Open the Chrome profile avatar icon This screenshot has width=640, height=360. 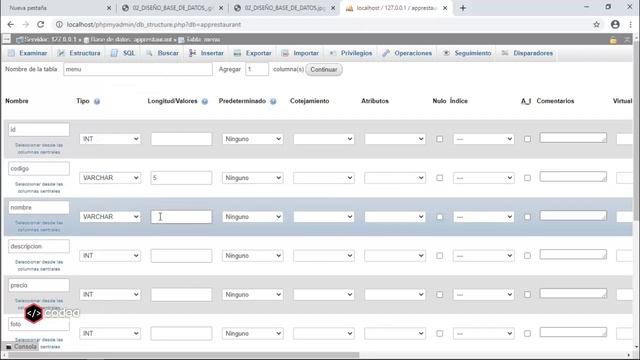click(x=615, y=24)
